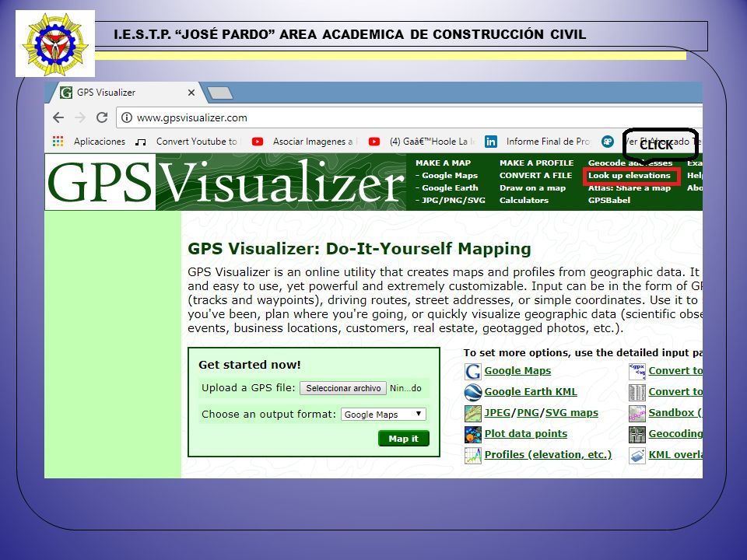Open LinkedIn Informe Final bookmark
The width and height of the screenshot is (747, 560).
538,142
